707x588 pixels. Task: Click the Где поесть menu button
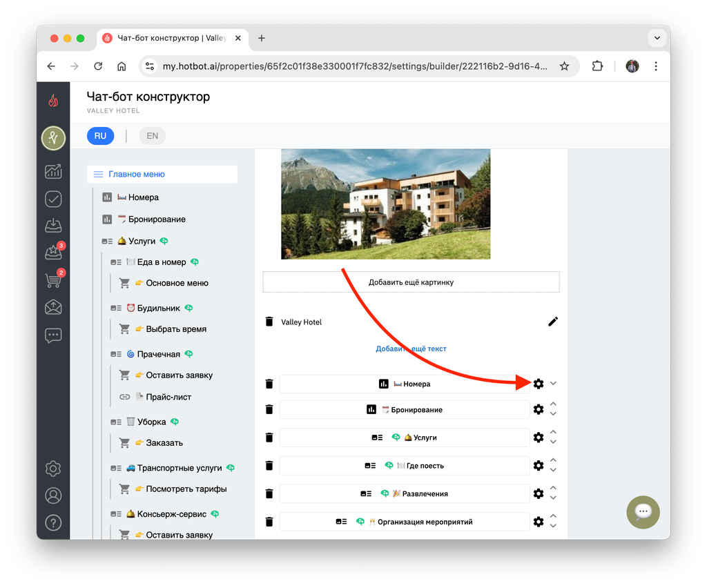[x=405, y=465]
